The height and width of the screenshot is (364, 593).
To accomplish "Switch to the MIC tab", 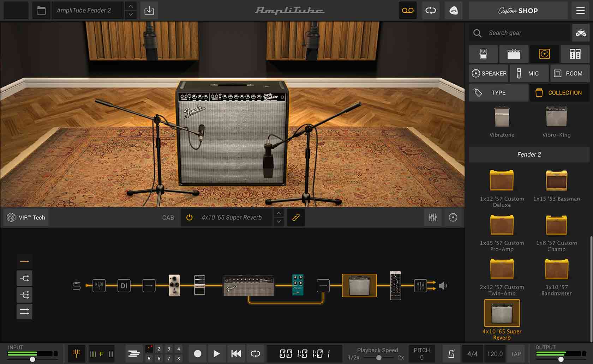I will (x=529, y=73).
